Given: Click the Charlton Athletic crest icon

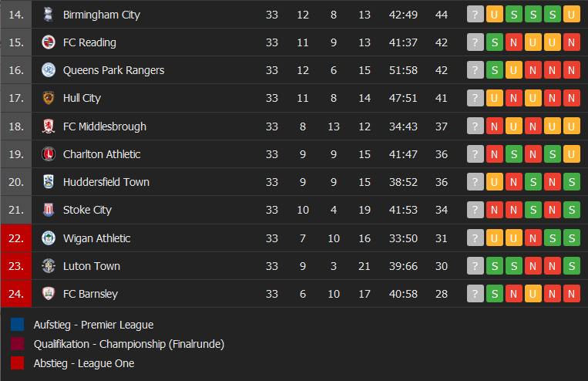Looking at the screenshot, I should 48,154.
